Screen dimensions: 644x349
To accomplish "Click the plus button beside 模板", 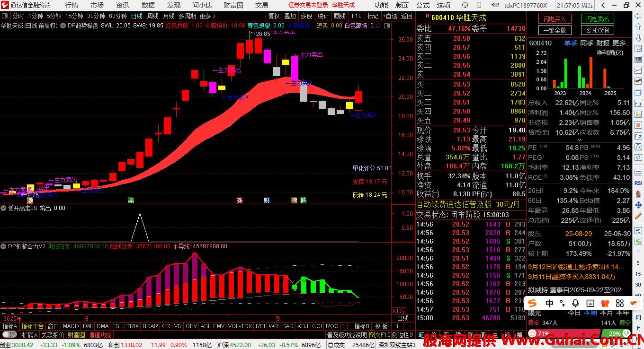I will pos(397,326).
